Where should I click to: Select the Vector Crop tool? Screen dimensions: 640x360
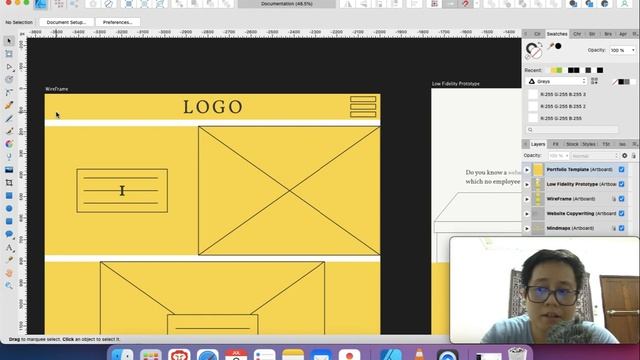pos(9,183)
